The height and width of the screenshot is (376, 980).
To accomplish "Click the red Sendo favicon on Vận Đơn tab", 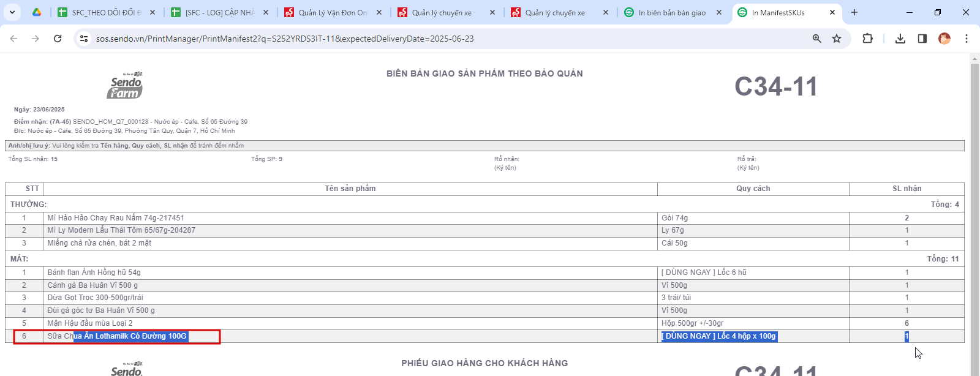I will [289, 12].
